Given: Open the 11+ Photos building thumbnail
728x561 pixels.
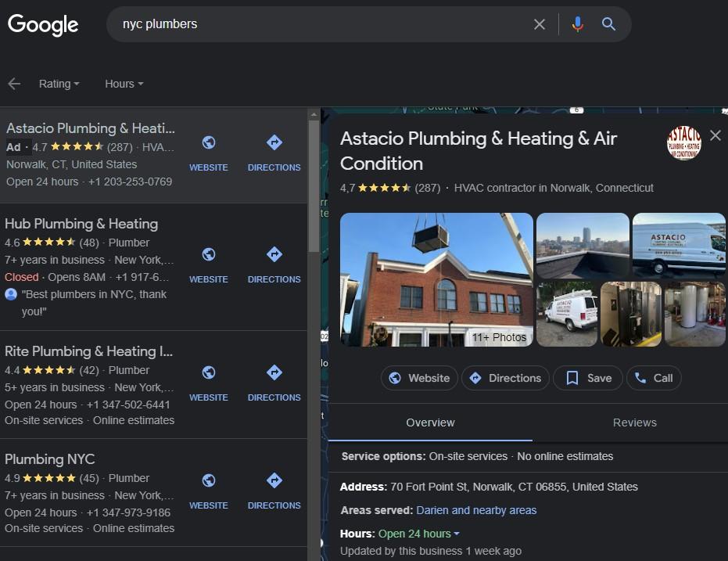Looking at the screenshot, I should tap(436, 279).
